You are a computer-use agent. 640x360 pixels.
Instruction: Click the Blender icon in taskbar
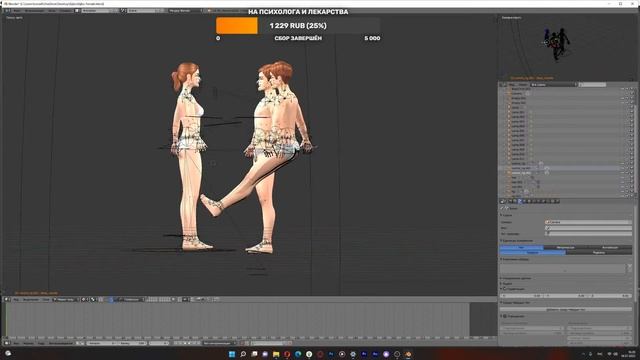click(x=408, y=354)
